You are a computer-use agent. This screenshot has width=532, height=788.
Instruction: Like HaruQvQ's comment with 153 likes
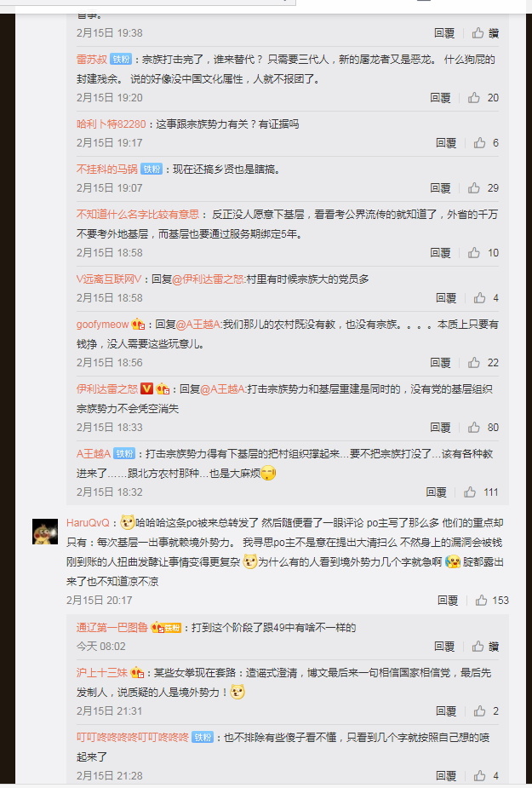[x=481, y=600]
